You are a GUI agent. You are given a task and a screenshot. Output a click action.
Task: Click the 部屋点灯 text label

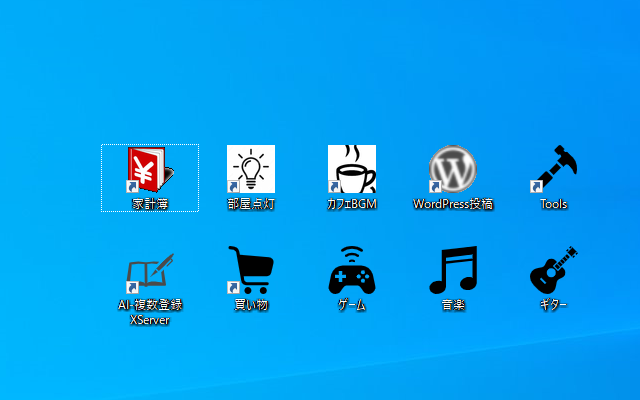point(251,204)
